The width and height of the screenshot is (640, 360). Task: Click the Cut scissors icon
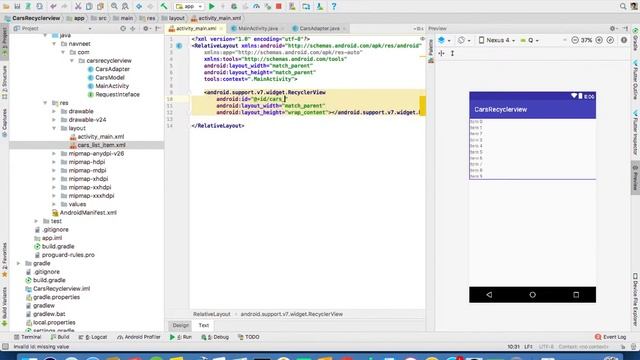[78, 7]
